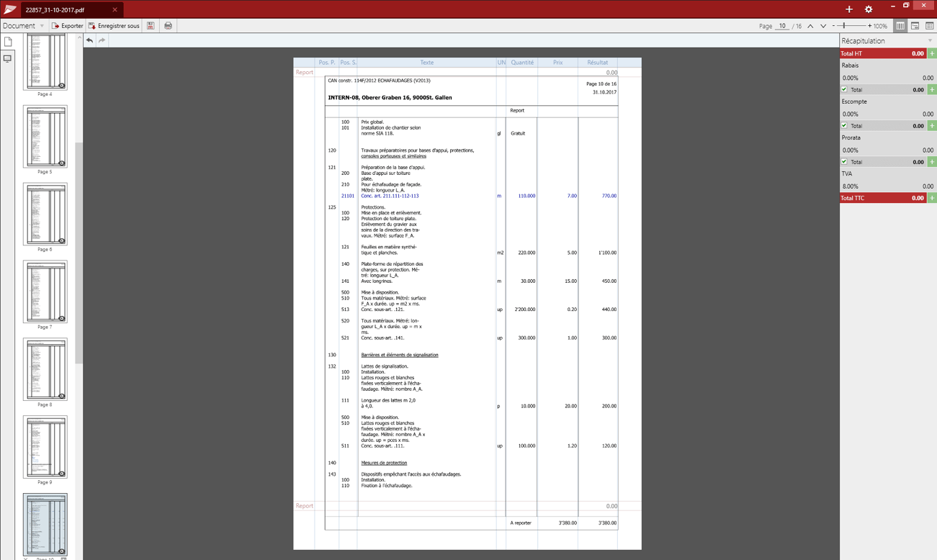
Task: Click the Prorata 0.00% value
Action: click(x=850, y=150)
